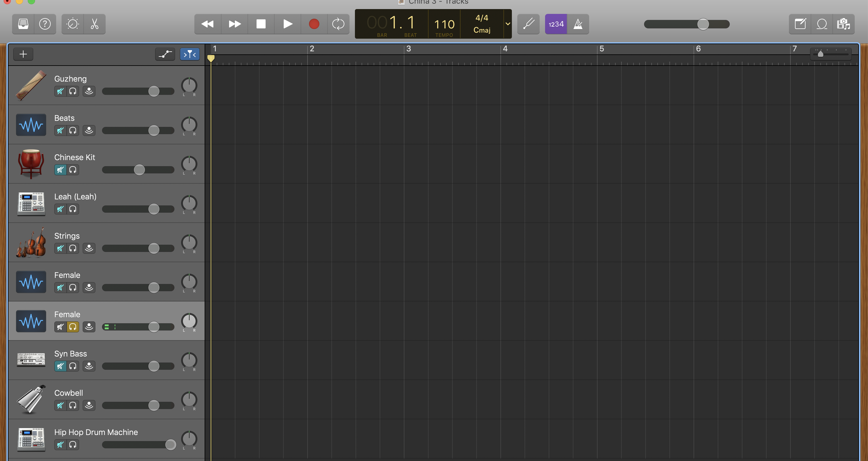
Task: Open the Editors scissors icon
Action: click(95, 24)
